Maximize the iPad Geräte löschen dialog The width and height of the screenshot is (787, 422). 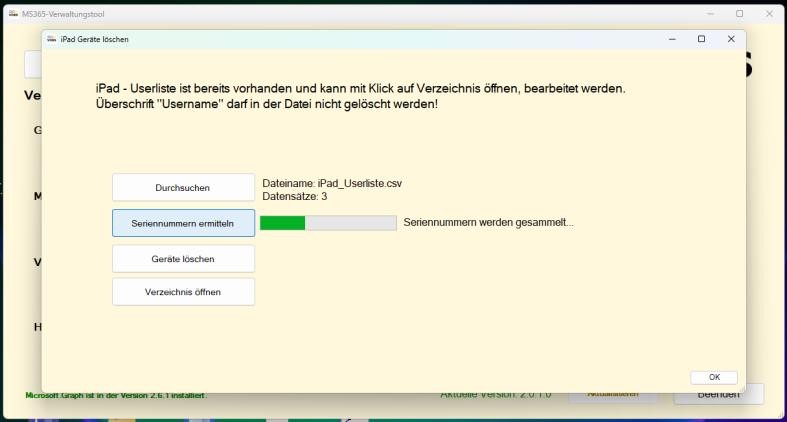point(701,39)
